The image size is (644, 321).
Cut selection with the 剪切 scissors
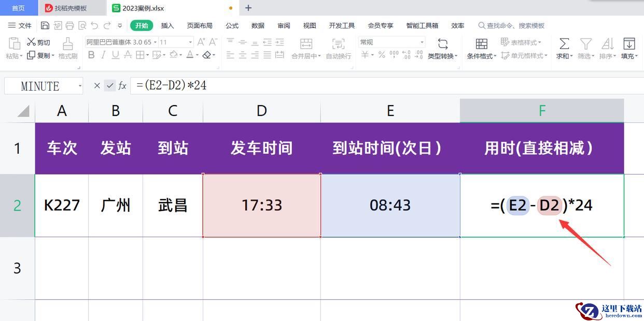coord(39,42)
